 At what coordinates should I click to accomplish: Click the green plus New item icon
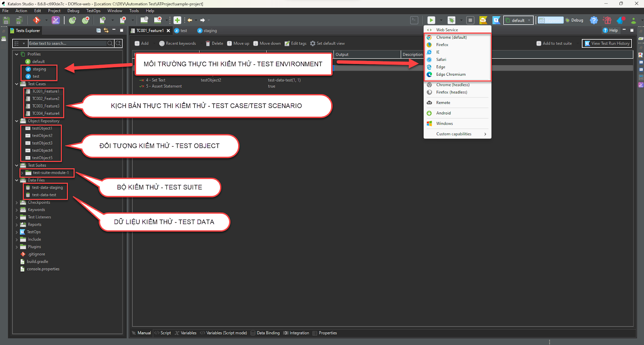click(x=177, y=20)
